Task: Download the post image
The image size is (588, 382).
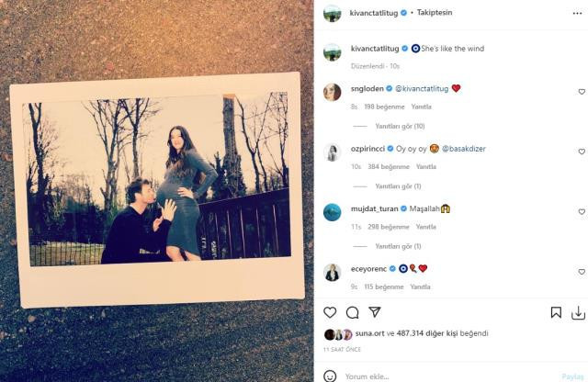Action: point(578,312)
